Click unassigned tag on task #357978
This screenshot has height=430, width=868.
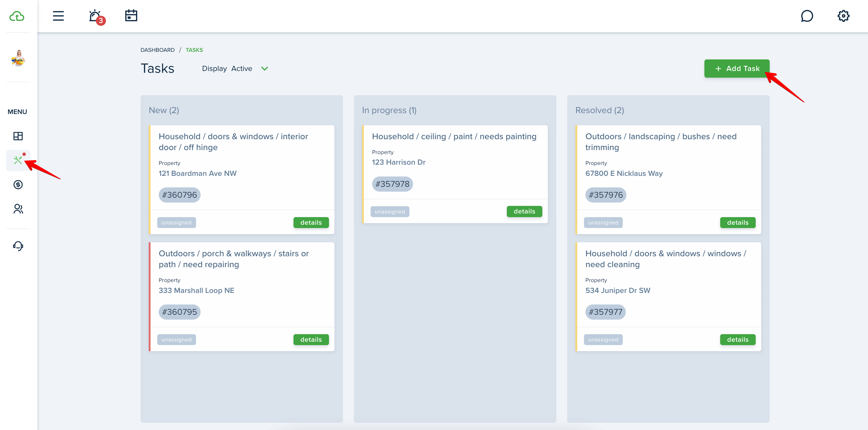(389, 211)
